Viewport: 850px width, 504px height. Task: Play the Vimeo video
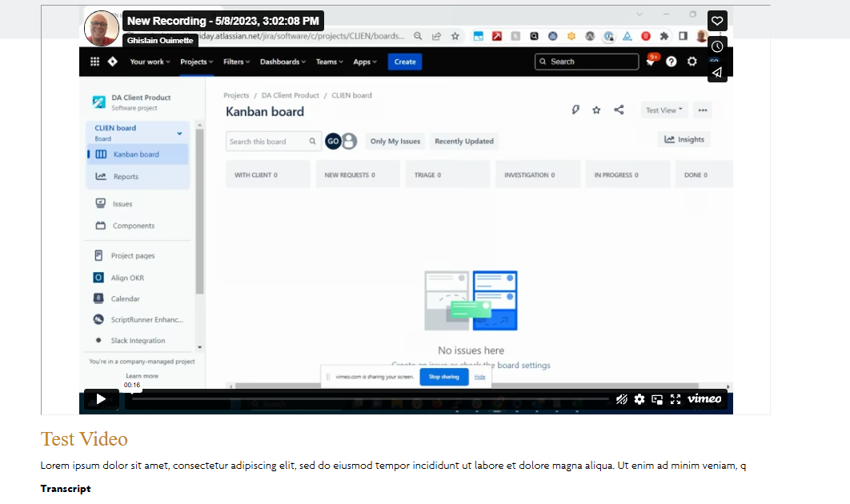[x=101, y=399]
